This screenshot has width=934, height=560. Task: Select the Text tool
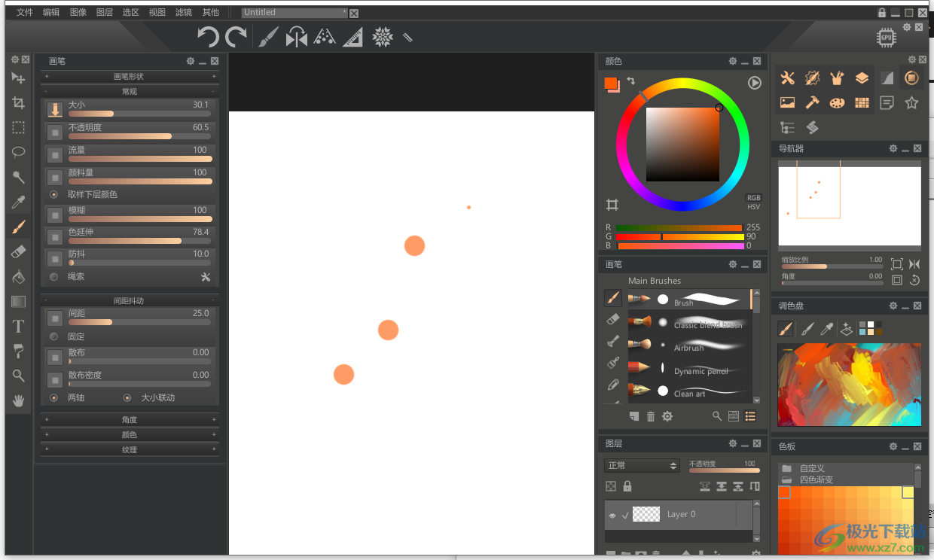pos(19,326)
